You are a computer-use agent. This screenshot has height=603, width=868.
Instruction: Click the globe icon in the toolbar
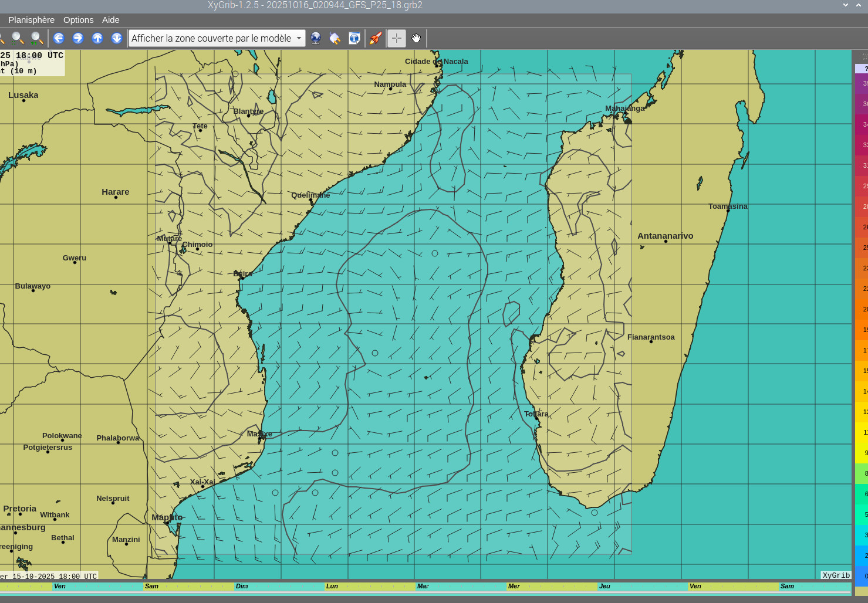[316, 38]
